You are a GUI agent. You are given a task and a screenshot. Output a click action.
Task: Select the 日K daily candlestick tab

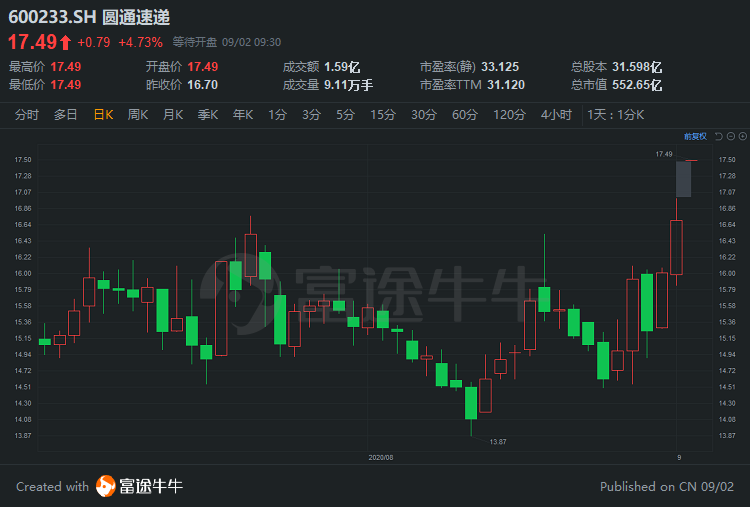coord(103,115)
